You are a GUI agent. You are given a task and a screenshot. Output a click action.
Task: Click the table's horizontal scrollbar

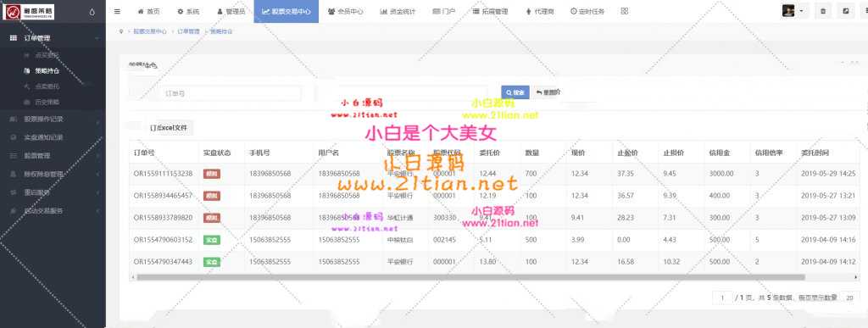[x=470, y=276]
